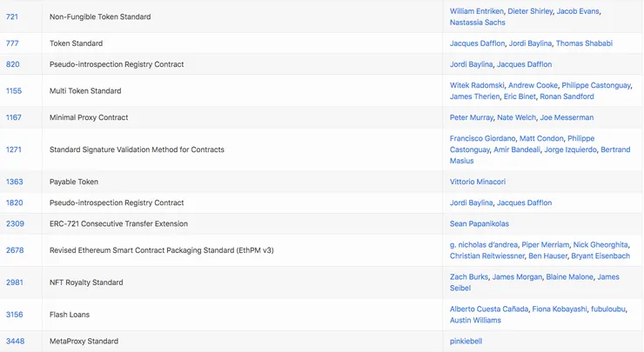Open EIP 1167 Minimal Proxy link

(14, 117)
